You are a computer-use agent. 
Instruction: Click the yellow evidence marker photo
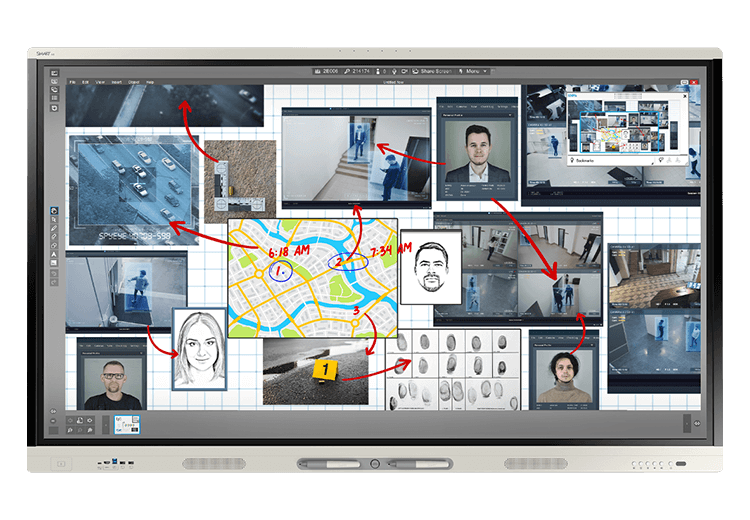click(x=317, y=370)
